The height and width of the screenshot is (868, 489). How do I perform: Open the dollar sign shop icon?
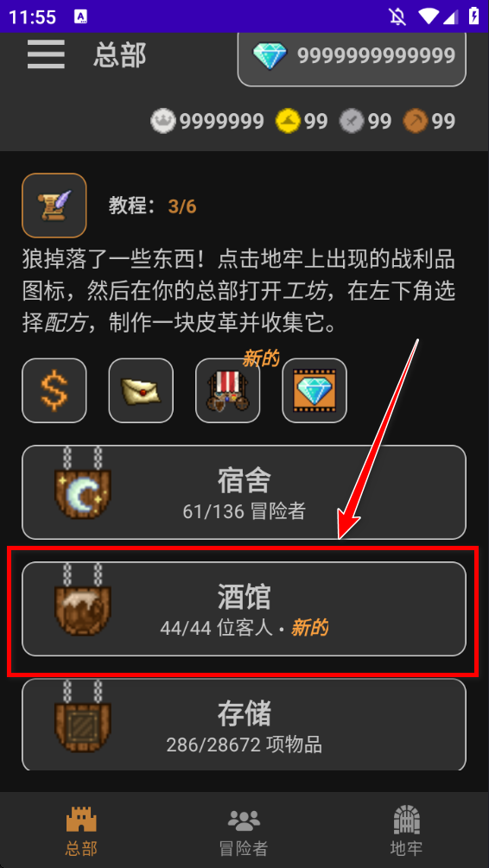[x=54, y=390]
